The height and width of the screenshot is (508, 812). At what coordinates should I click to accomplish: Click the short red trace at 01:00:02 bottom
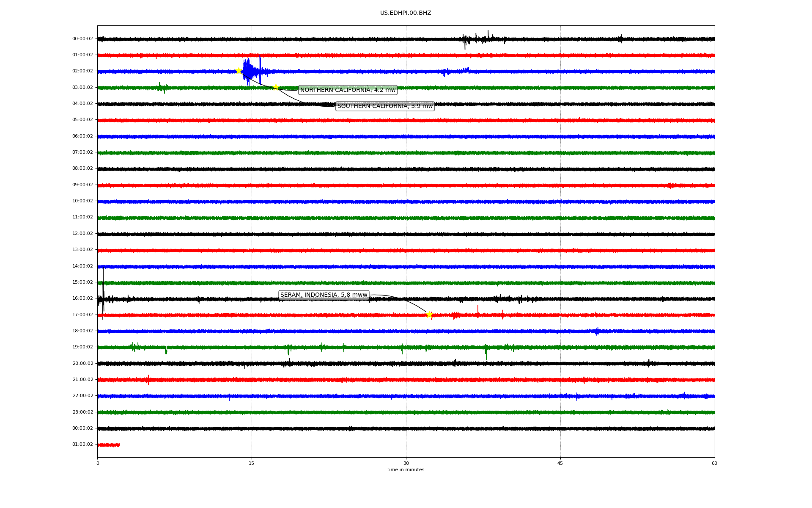point(108,445)
